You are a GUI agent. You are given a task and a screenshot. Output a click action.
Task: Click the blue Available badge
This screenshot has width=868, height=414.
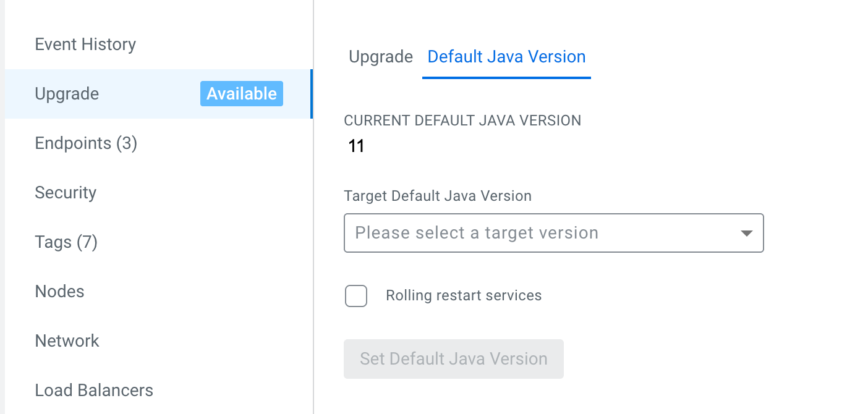click(x=241, y=94)
